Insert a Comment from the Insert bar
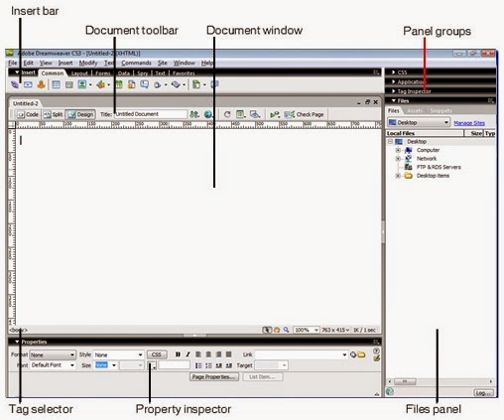This screenshot has width=504, height=420. click(144, 84)
